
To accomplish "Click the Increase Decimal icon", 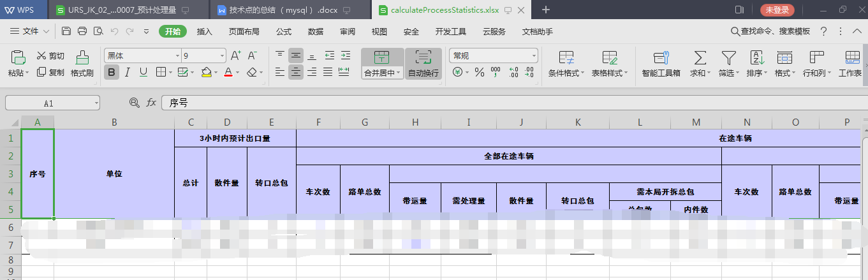I will coord(513,72).
